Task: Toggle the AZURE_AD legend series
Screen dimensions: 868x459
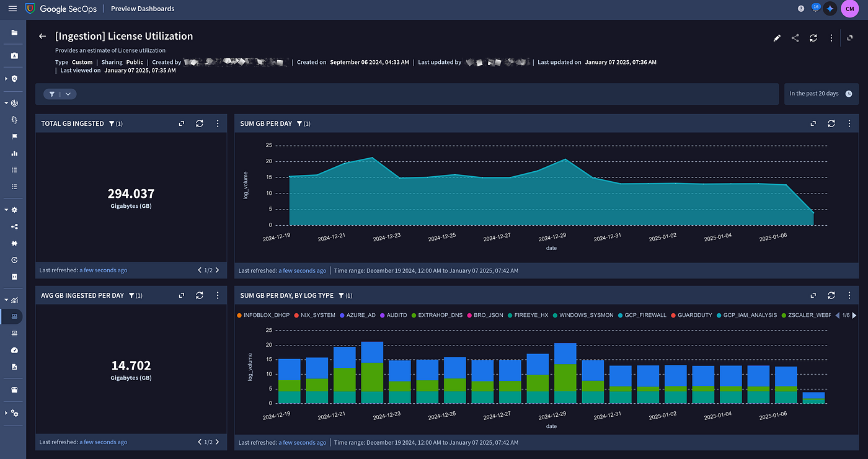Action: (360, 315)
